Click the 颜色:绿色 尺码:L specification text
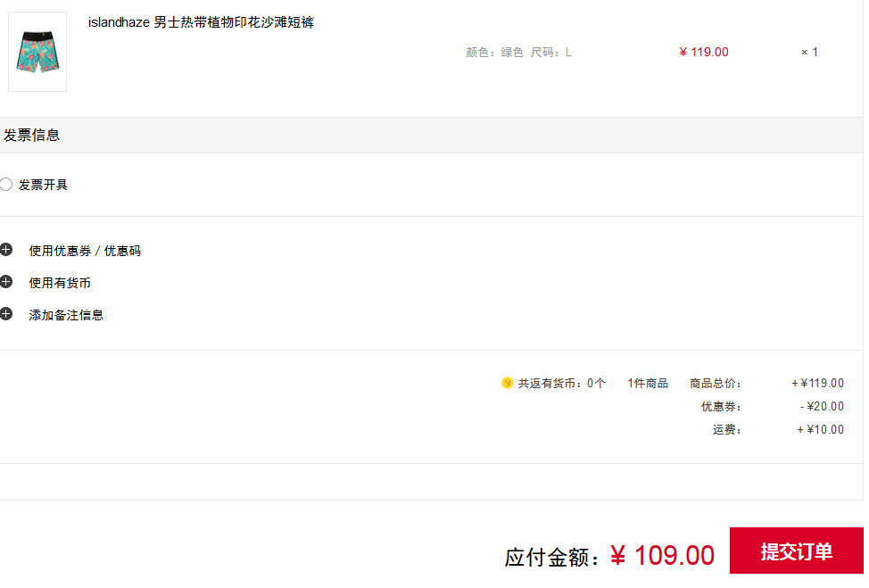This screenshot has width=869, height=588. pyautogui.click(x=518, y=52)
